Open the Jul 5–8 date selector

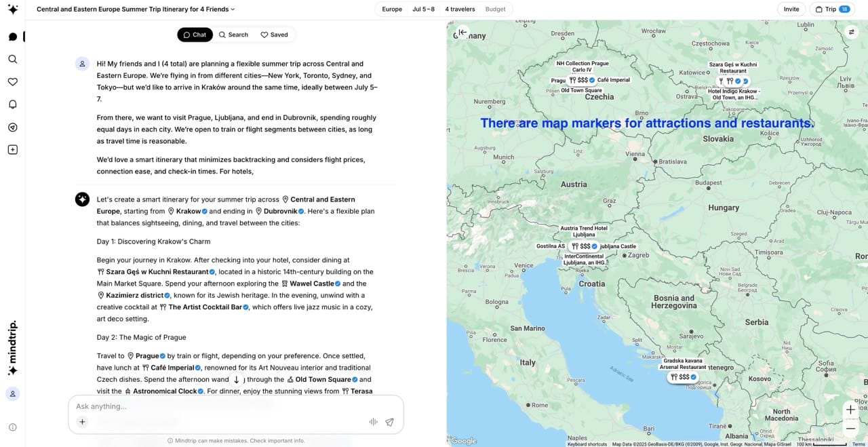pos(424,9)
